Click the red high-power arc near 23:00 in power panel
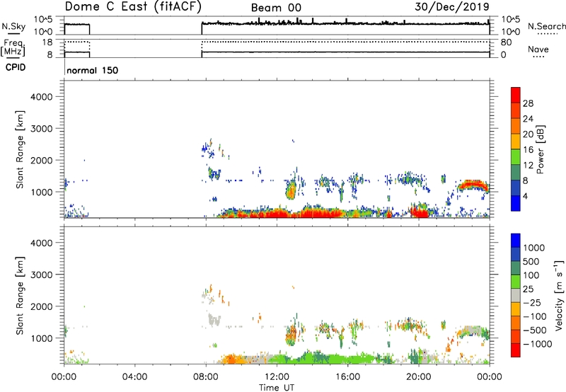This screenshot has width=566, height=392. 472,185
